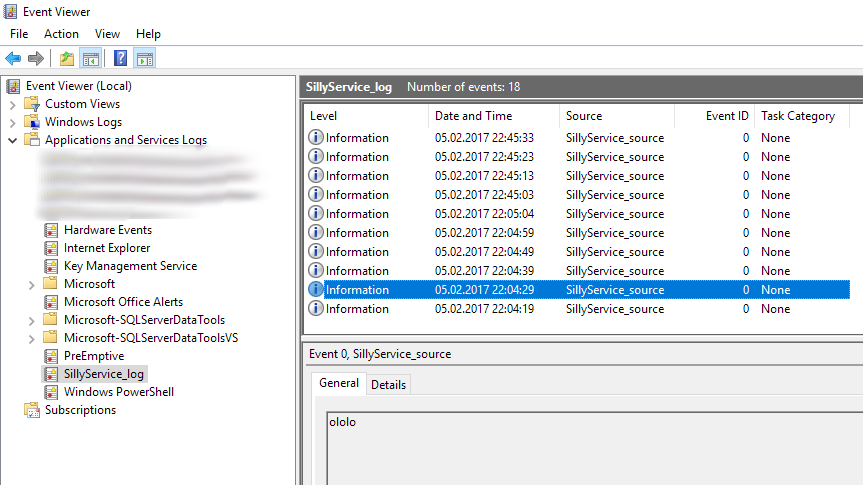Click the Internet Explorer log icon
This screenshot has height=485, width=863.
tap(51, 248)
